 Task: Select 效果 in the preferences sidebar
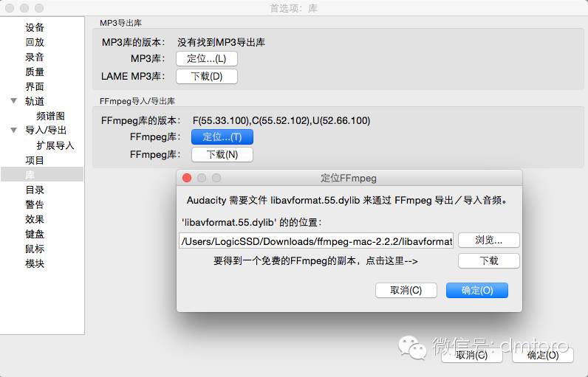click(35, 219)
